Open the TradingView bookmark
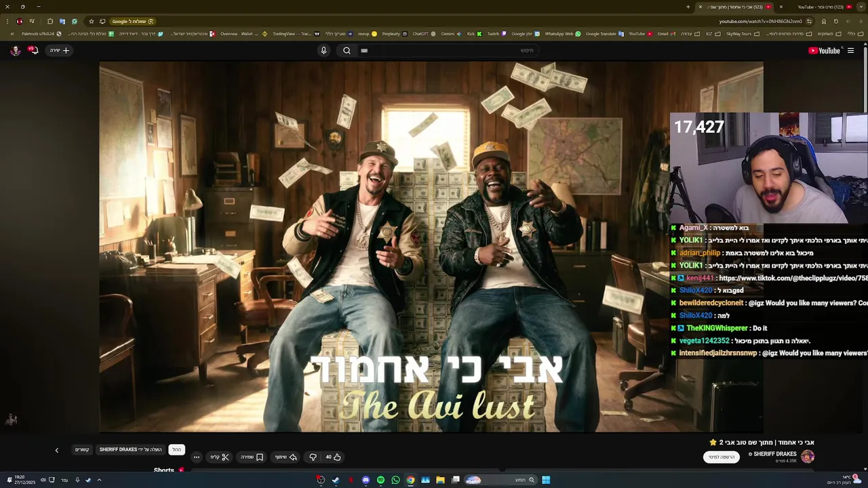This screenshot has height=488, width=868. (x=296, y=33)
